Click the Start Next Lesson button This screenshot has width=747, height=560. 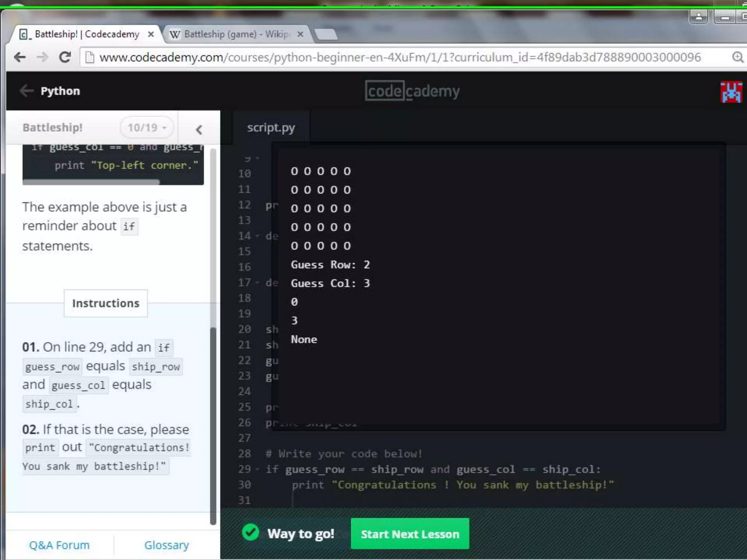pyautogui.click(x=410, y=534)
